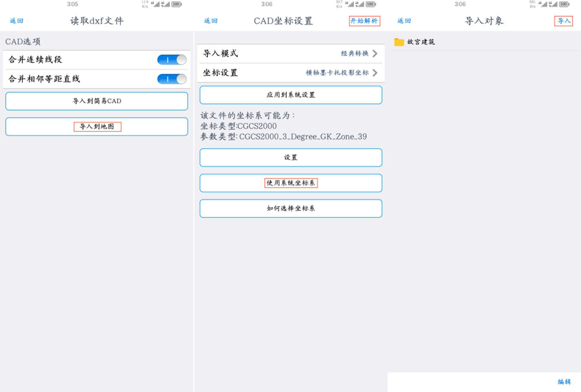Image resolution: width=581 pixels, height=392 pixels.
Task: Expand the 坐标设置 chevron arrow
Action: [375, 73]
